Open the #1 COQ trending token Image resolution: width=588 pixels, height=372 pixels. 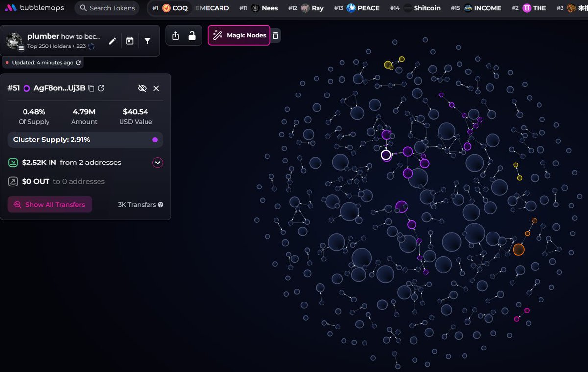click(x=170, y=8)
